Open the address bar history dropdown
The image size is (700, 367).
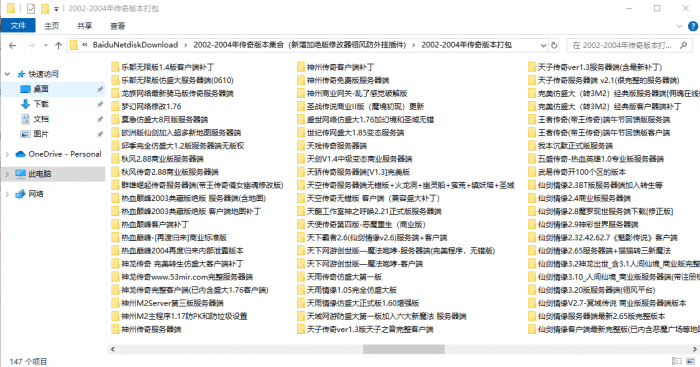[543, 45]
